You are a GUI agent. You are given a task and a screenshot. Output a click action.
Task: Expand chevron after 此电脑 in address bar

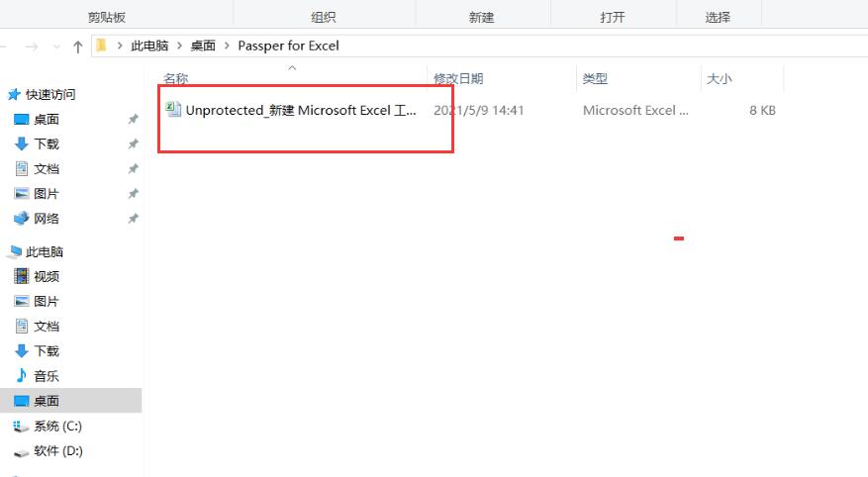tap(179, 46)
